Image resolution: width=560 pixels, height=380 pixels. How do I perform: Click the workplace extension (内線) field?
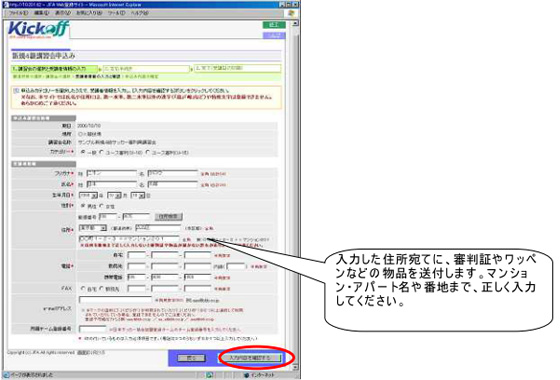[x=236, y=266]
